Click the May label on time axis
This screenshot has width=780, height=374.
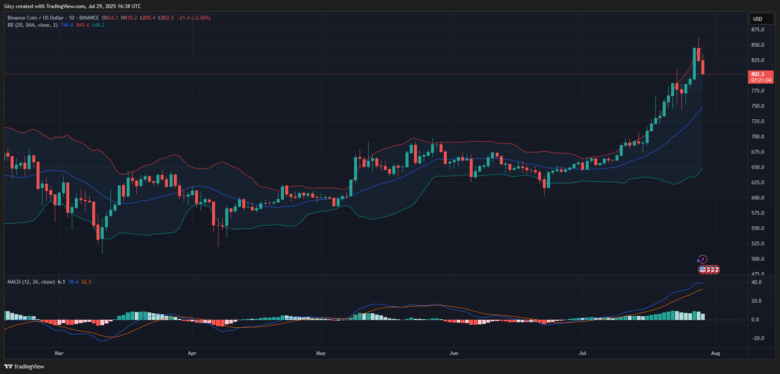(x=320, y=354)
